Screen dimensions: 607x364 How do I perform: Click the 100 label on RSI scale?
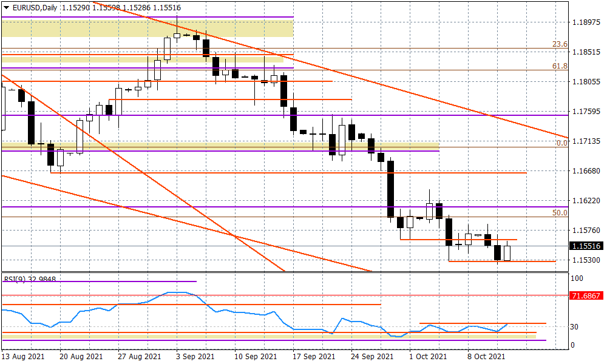(577, 278)
